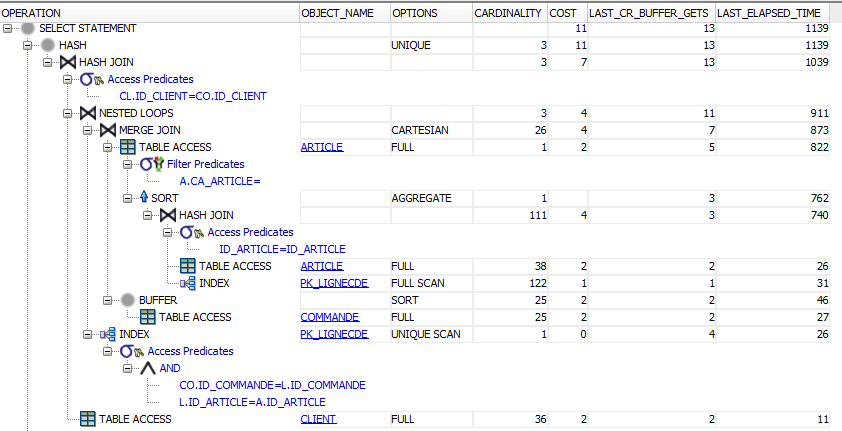The image size is (842, 431).
Task: Click the LAST_CR_BUFFER_GETS column header
Action: click(652, 13)
